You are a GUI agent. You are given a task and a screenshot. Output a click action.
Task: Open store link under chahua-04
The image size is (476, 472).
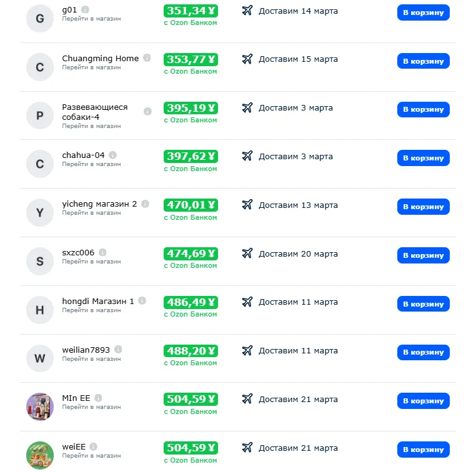tap(91, 164)
